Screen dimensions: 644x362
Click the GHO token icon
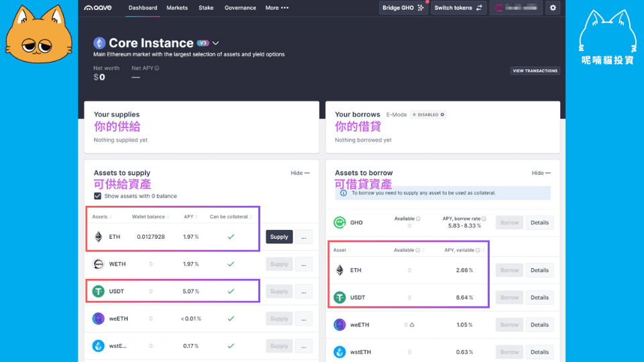tap(339, 223)
